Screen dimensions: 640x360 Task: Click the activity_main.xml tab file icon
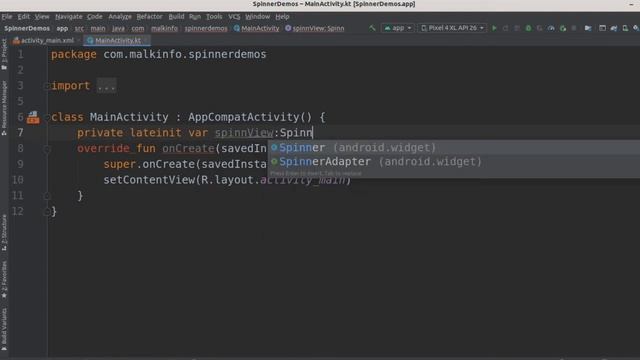click(x=16, y=40)
